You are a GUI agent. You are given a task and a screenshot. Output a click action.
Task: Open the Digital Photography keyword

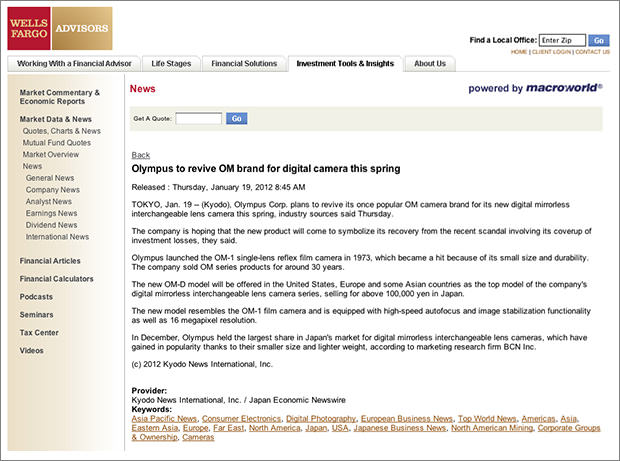321,418
